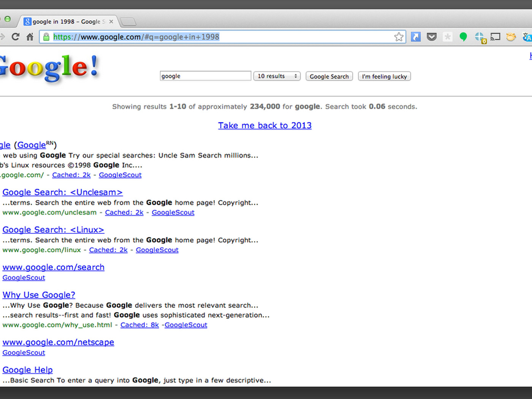Open GoogleScout for the unclesam result
532x399 pixels.
point(173,212)
